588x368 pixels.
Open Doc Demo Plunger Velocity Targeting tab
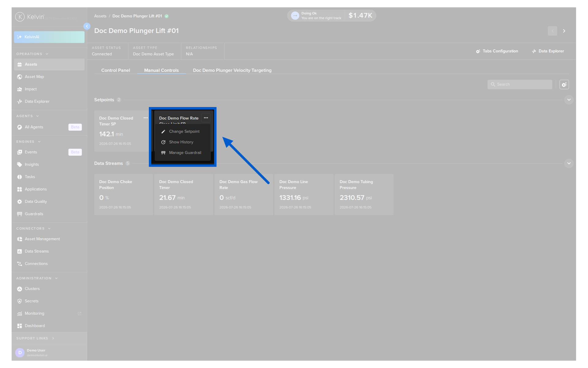pyautogui.click(x=232, y=70)
